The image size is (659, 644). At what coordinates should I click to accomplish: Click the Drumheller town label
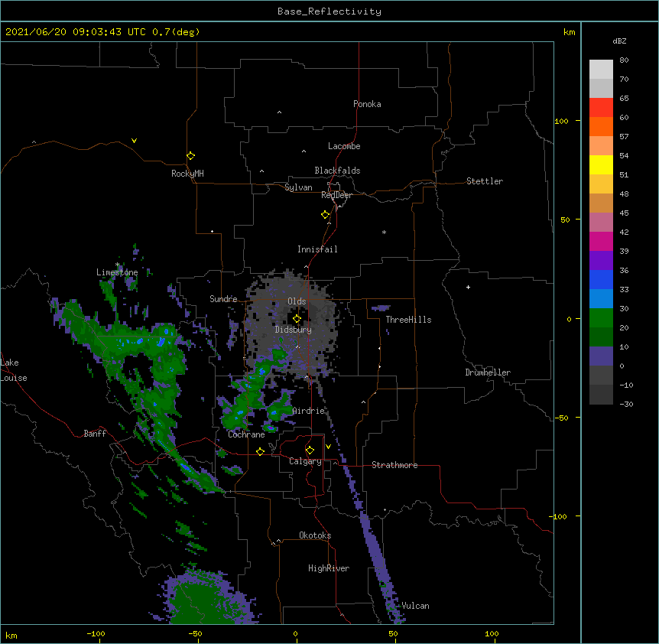point(488,372)
